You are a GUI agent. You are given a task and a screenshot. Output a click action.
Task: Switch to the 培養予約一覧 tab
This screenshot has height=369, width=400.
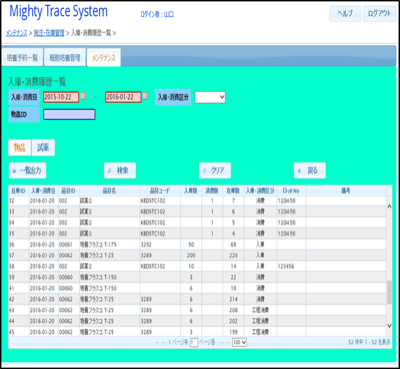[x=22, y=58]
